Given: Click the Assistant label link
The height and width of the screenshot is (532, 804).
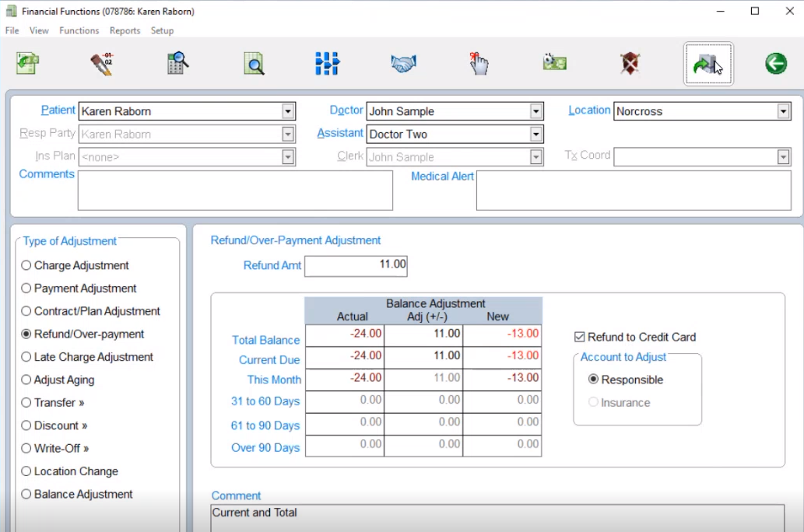Looking at the screenshot, I should [x=340, y=133].
